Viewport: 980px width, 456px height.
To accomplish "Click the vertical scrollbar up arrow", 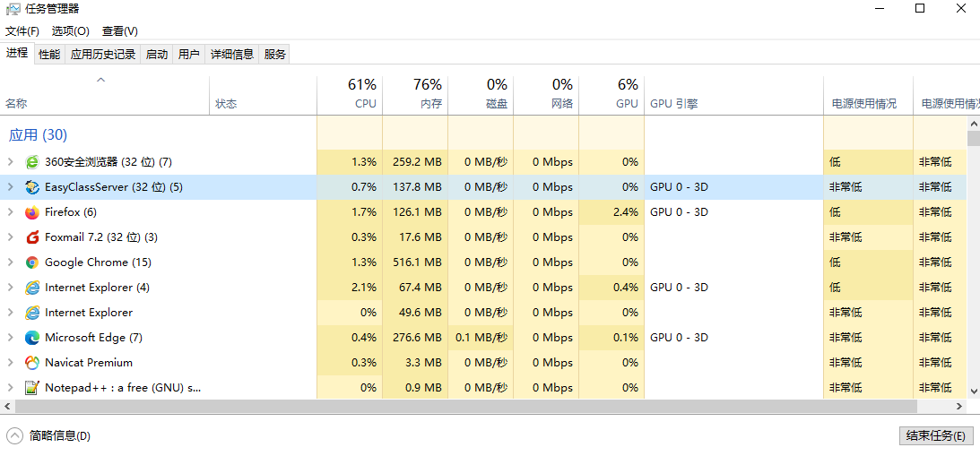I will point(973,123).
